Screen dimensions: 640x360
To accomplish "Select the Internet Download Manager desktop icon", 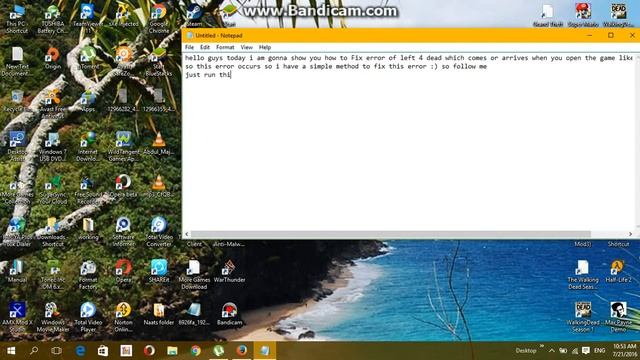I will (88, 146).
